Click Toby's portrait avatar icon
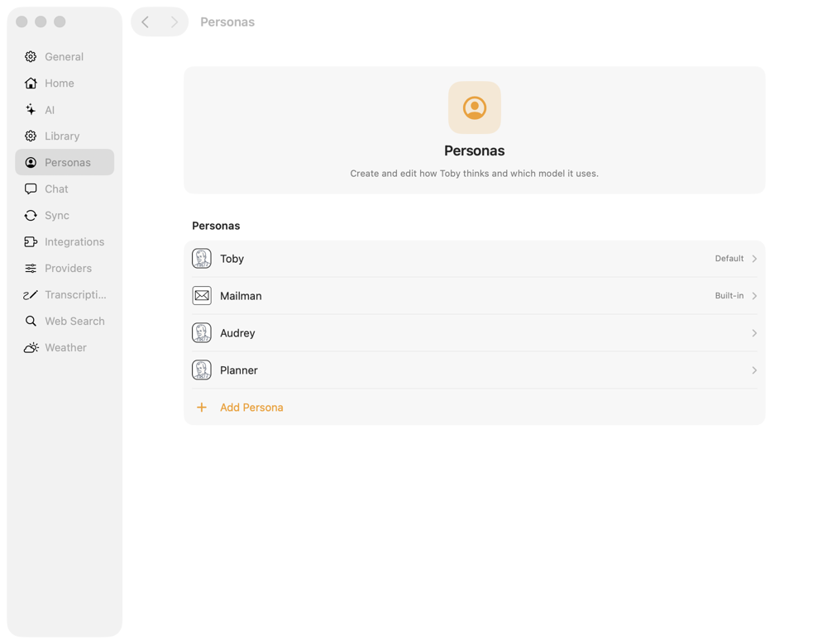This screenshot has width=827, height=644. pyautogui.click(x=202, y=259)
